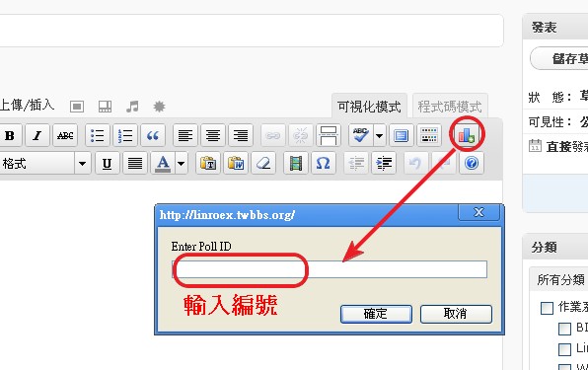Screen dimensions: 588x370
Task: Click the embed media film icon
Action: (x=296, y=163)
